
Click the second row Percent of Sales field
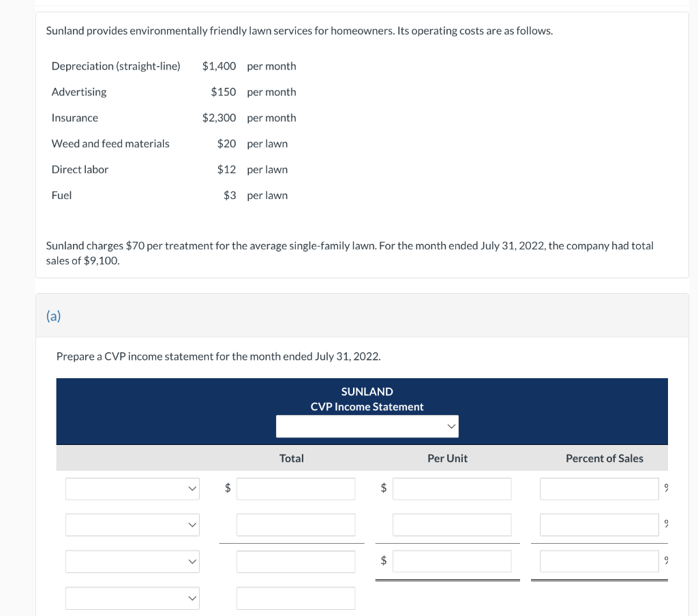pyautogui.click(x=599, y=525)
